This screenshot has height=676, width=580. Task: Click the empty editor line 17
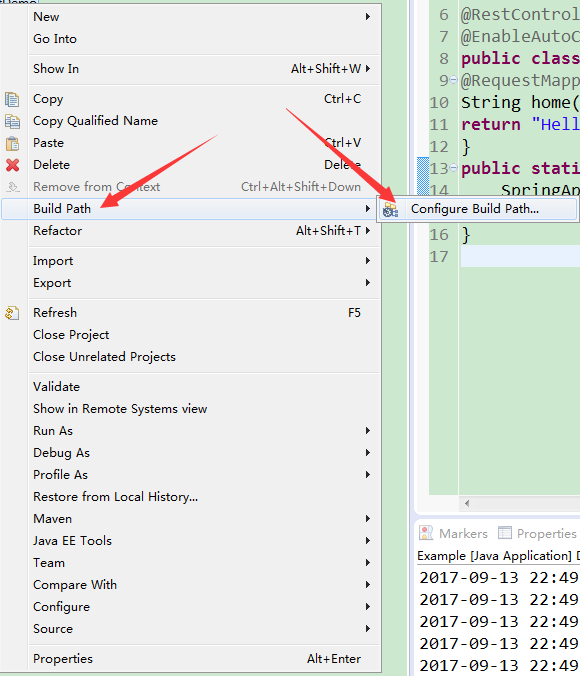tap(520, 257)
